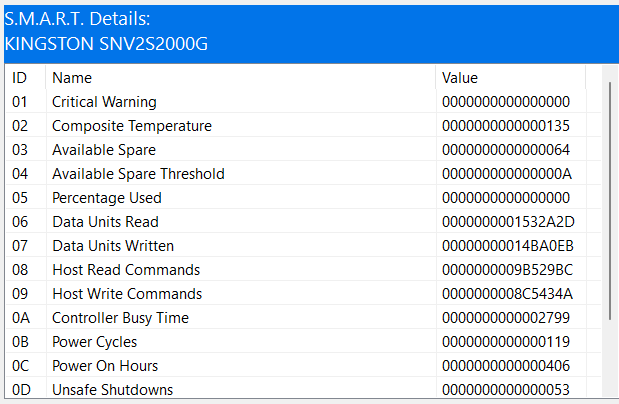Select the Power On Hours row
This screenshot has height=404, width=619.
pyautogui.click(x=303, y=366)
